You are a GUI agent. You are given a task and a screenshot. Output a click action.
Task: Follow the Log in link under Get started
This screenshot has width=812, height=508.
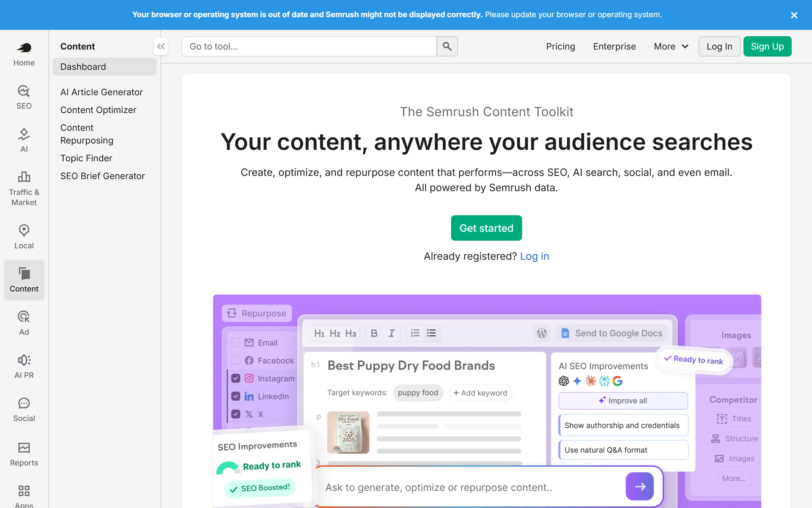[x=534, y=256]
